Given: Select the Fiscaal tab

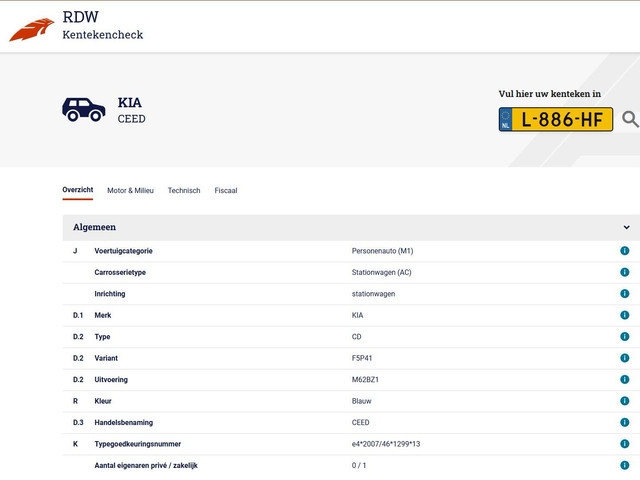Looking at the screenshot, I should point(226,190).
